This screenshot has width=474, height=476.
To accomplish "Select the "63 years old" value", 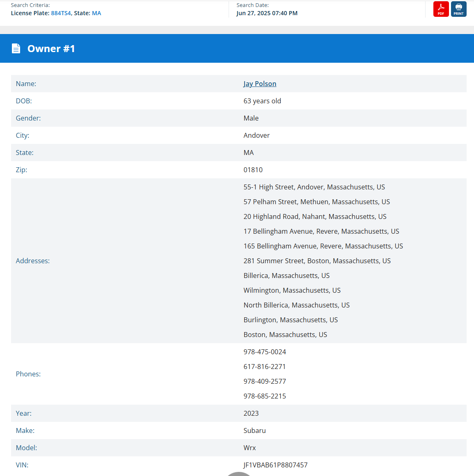I will click(262, 101).
